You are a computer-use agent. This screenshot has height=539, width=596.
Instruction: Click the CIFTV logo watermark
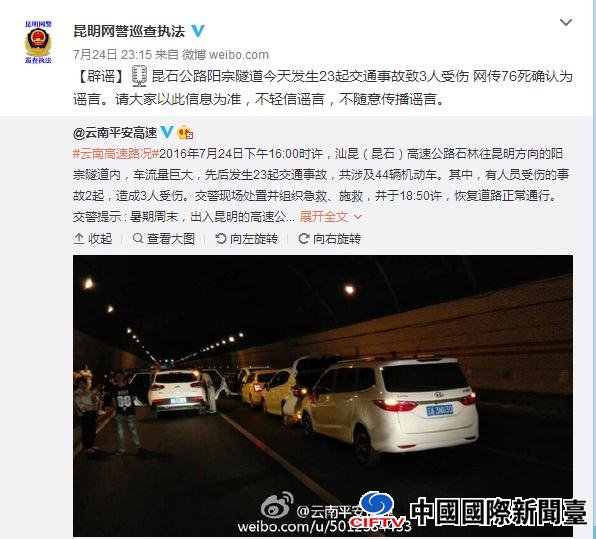click(377, 510)
